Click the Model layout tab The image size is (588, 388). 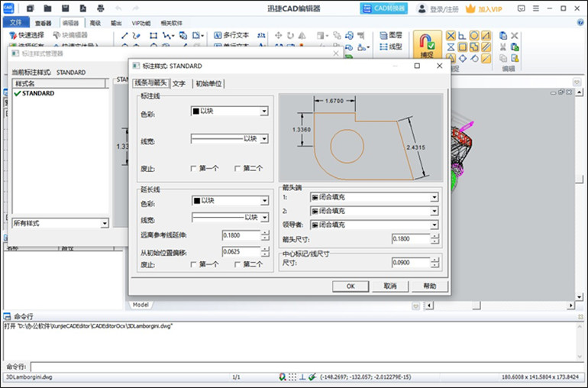(141, 305)
